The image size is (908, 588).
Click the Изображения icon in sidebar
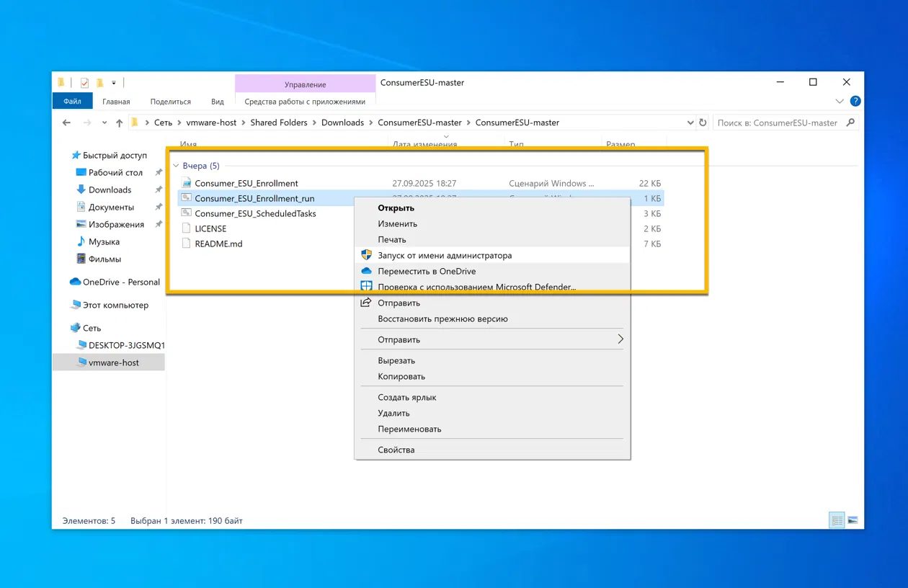click(x=81, y=224)
